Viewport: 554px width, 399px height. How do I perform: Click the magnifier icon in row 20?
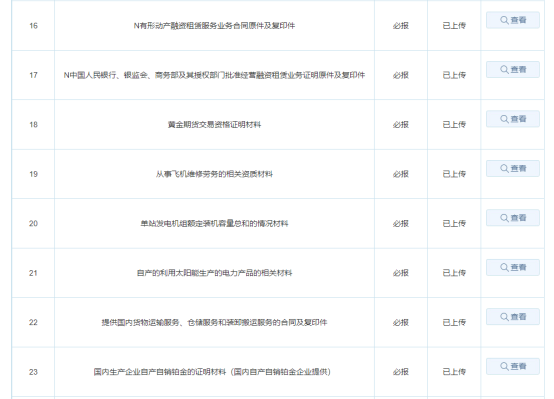[504, 218]
